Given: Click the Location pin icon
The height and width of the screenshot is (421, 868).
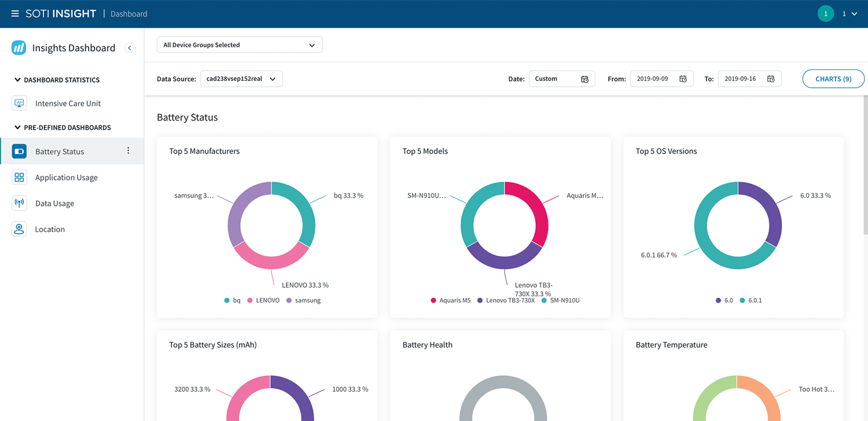Looking at the screenshot, I should [x=19, y=229].
